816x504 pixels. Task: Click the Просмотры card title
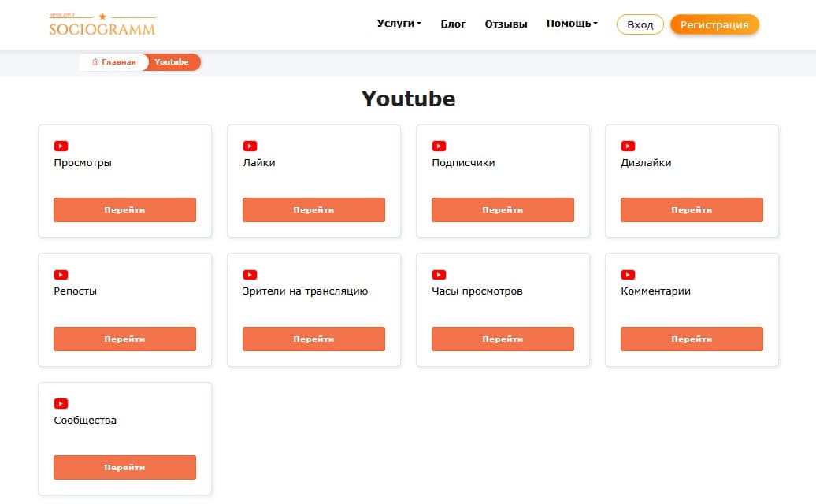[83, 163]
